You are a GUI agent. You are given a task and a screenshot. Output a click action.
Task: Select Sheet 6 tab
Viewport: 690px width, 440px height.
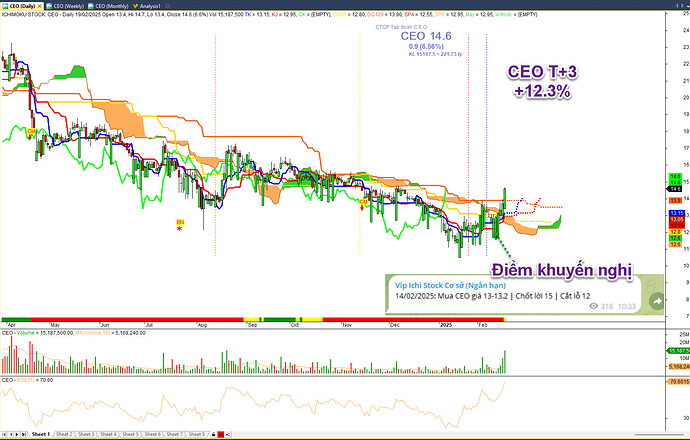click(153, 434)
